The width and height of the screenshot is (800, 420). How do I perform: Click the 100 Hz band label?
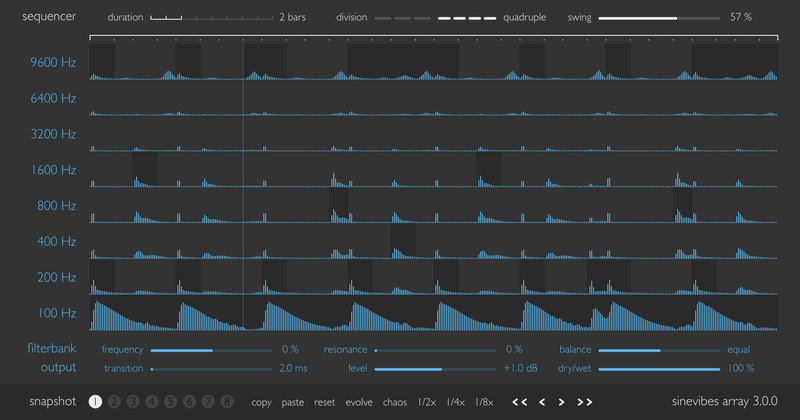pyautogui.click(x=57, y=312)
